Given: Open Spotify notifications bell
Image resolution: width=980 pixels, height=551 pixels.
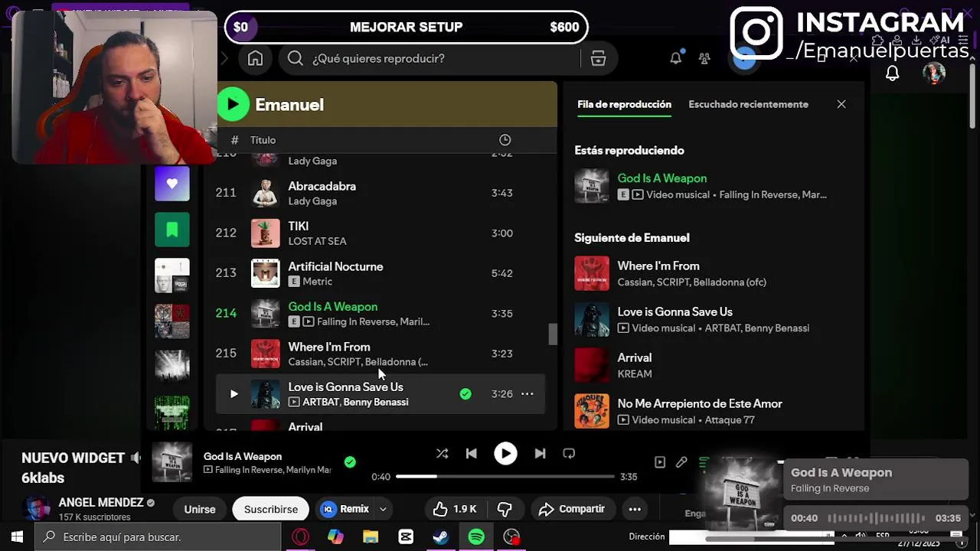Looking at the screenshot, I should pos(675,58).
